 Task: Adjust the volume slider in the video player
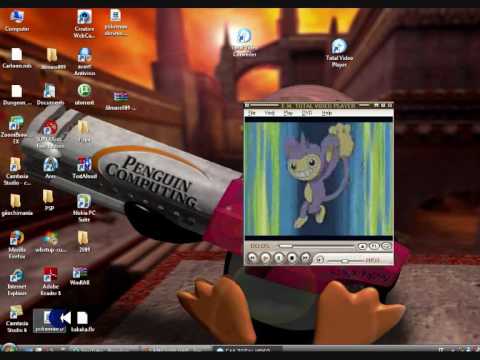[345, 261]
